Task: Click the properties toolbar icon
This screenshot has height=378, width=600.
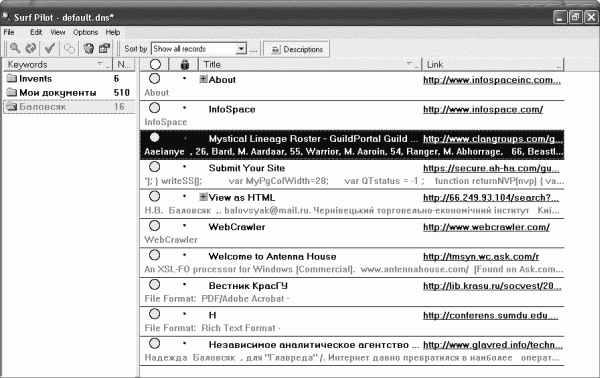Action: [104, 49]
